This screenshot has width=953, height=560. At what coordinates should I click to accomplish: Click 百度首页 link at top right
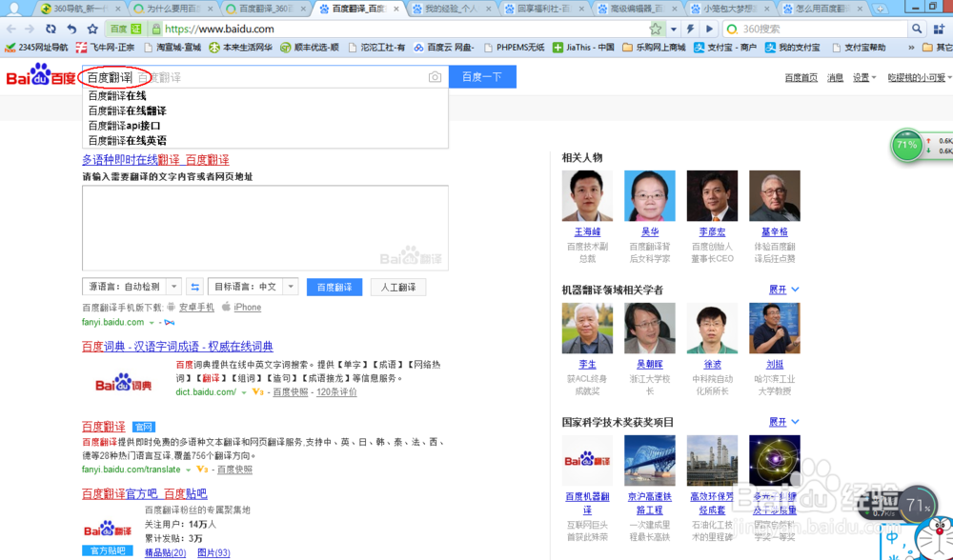point(801,78)
